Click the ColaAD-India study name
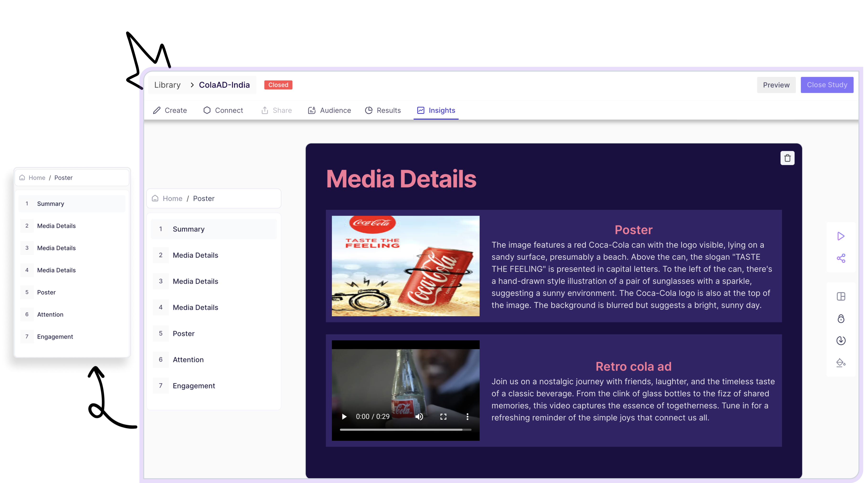The height and width of the screenshot is (483, 868). coord(224,85)
